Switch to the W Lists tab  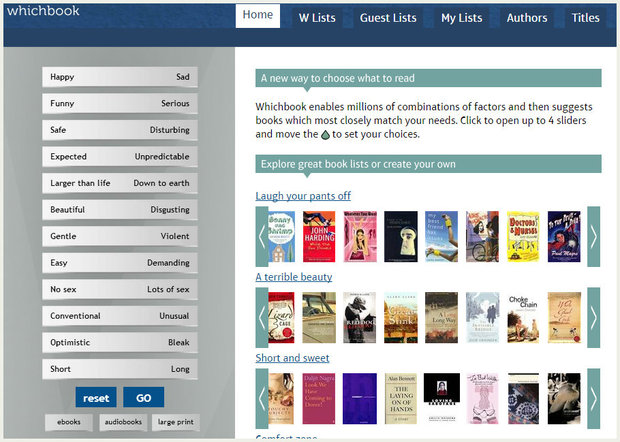(x=317, y=18)
